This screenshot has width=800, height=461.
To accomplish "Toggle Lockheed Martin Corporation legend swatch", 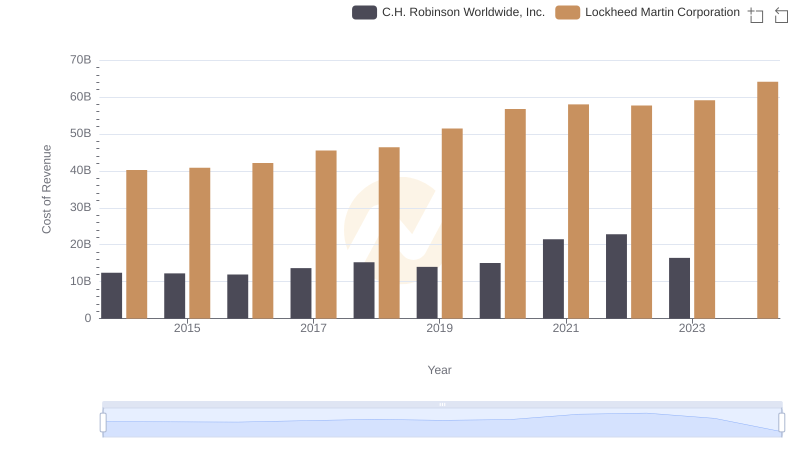I will click(567, 12).
